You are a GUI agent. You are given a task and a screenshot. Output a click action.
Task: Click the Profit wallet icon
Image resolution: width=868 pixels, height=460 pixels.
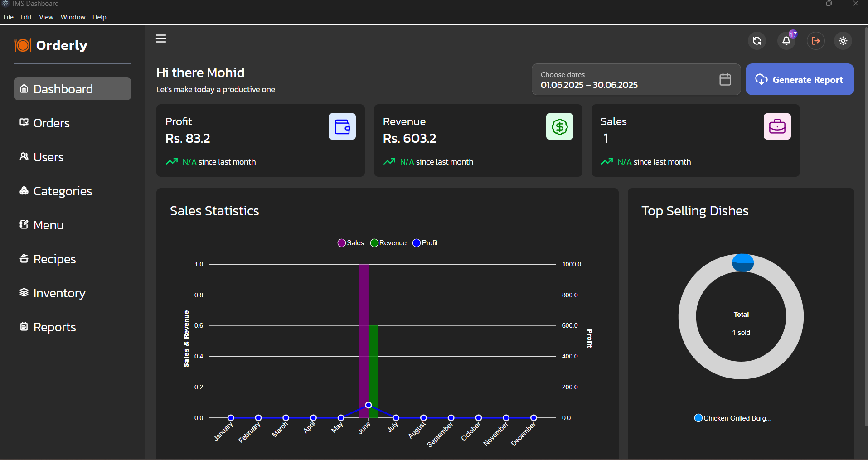[x=342, y=126]
